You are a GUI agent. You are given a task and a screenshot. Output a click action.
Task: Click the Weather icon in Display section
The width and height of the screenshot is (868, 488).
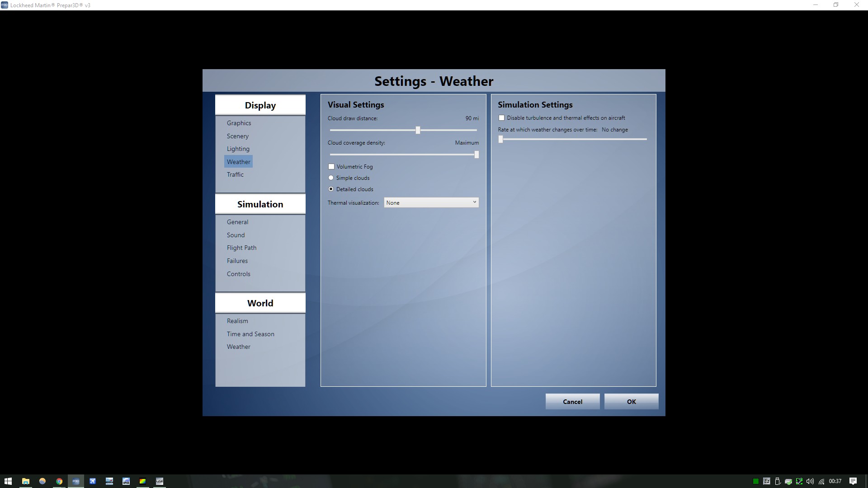pos(238,161)
